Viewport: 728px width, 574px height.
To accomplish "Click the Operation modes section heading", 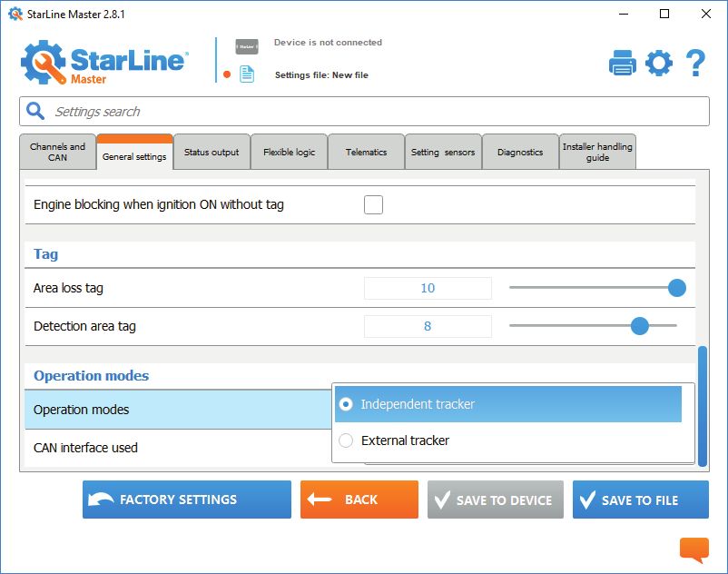I will pos(91,375).
